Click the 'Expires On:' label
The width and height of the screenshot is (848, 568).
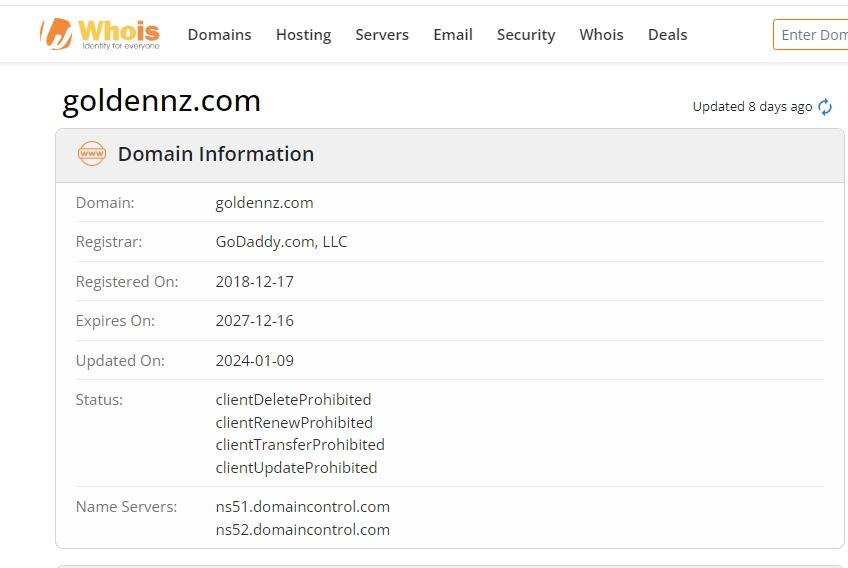point(115,321)
